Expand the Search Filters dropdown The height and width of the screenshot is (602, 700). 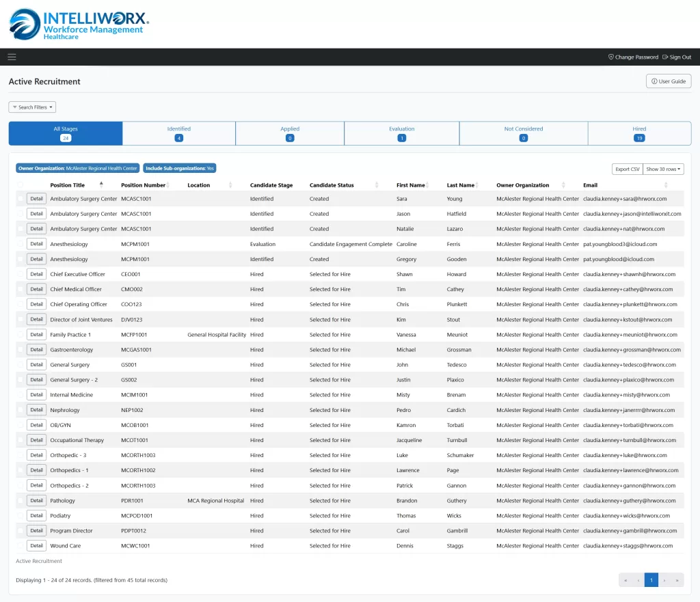[x=32, y=107]
